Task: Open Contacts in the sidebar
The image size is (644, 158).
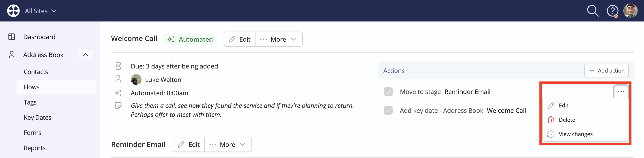Action: point(36,72)
